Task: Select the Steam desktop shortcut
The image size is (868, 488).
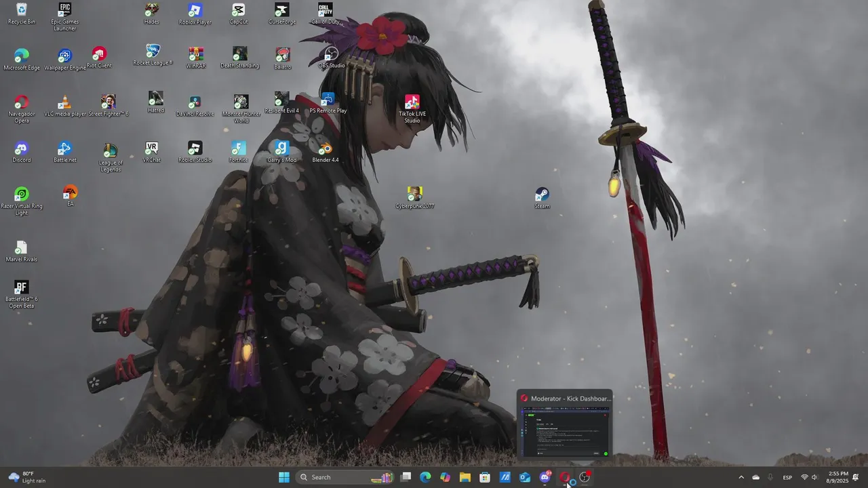Action: [542, 198]
